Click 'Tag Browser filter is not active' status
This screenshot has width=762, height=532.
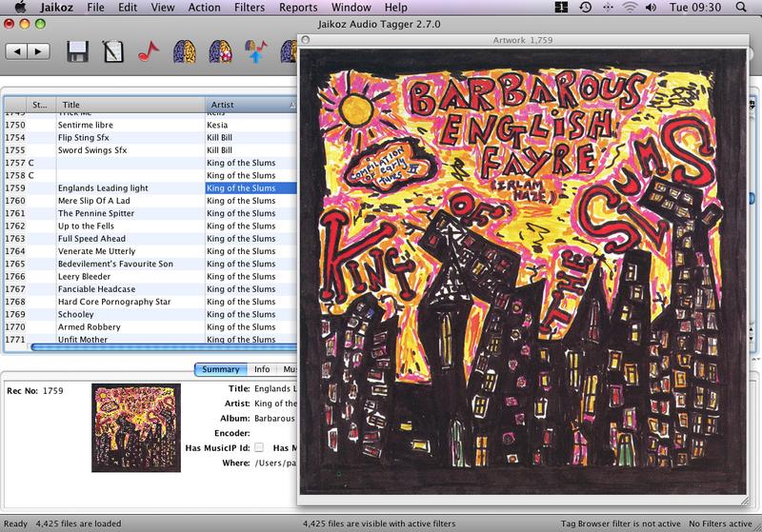click(621, 523)
